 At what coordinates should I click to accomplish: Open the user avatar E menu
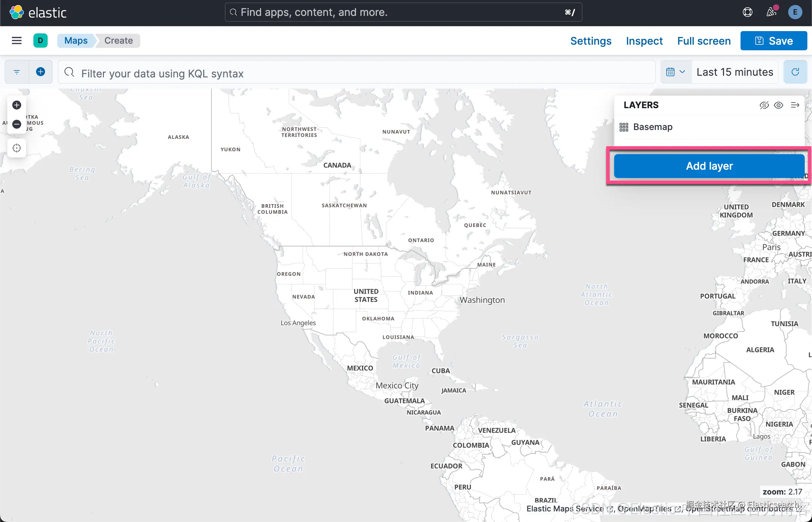pos(795,13)
